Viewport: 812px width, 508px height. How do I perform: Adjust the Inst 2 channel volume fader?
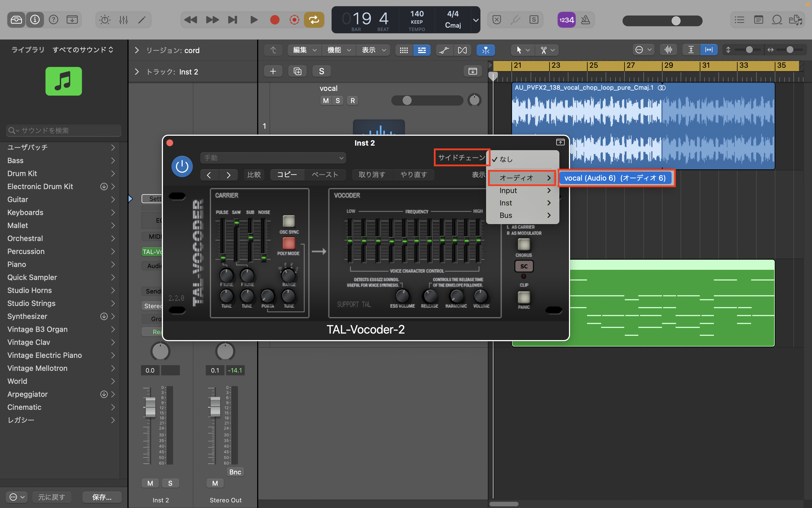pos(150,407)
